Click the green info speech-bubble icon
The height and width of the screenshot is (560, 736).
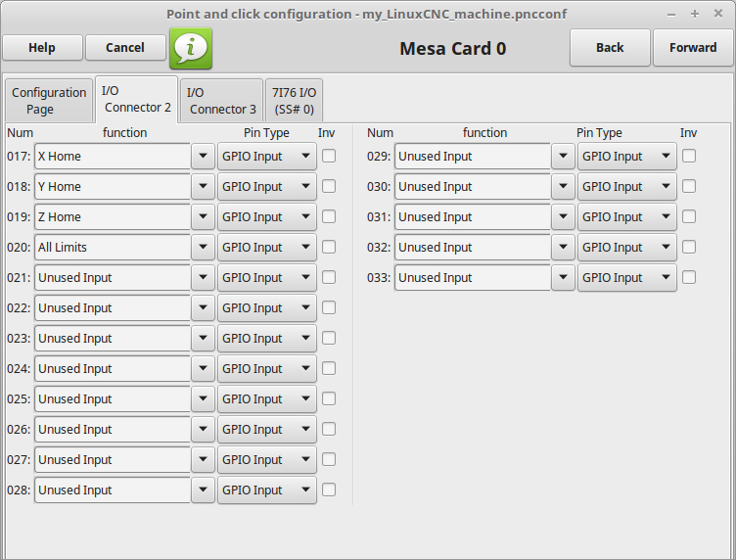click(191, 48)
